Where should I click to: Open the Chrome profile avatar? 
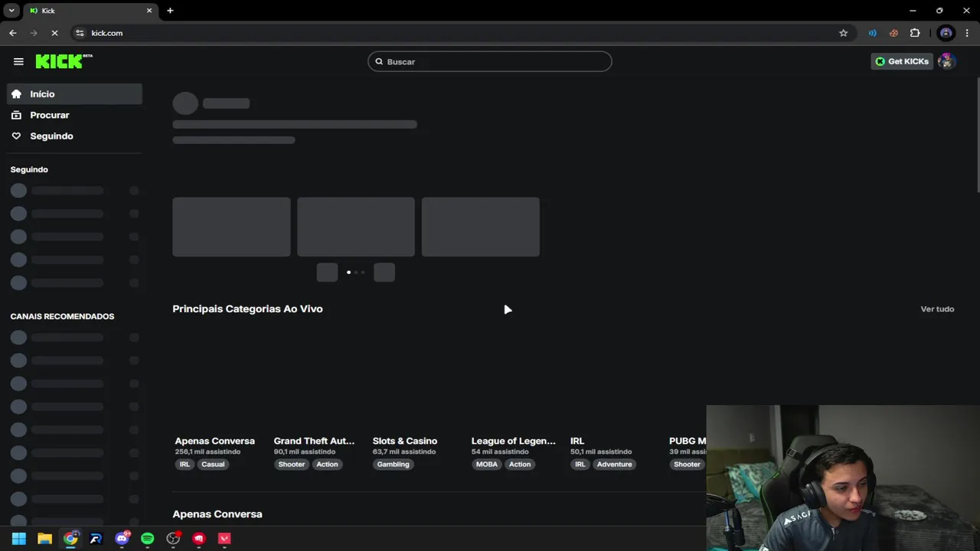pos(946,33)
